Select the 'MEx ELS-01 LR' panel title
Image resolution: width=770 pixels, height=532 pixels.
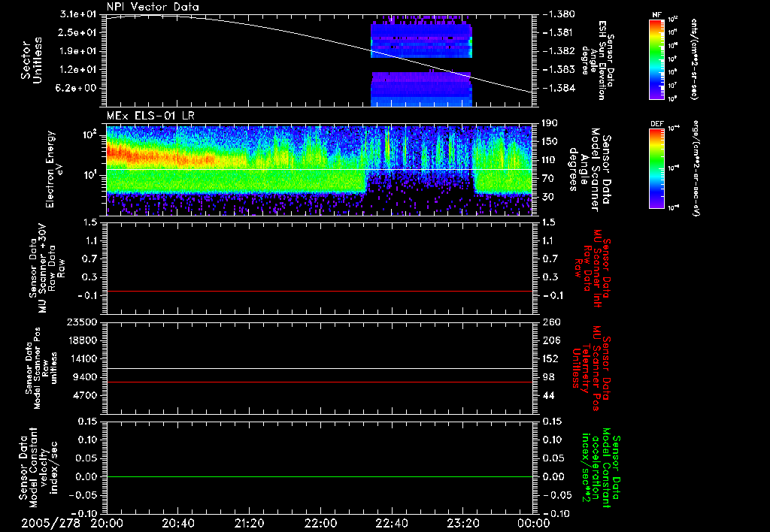pos(150,116)
